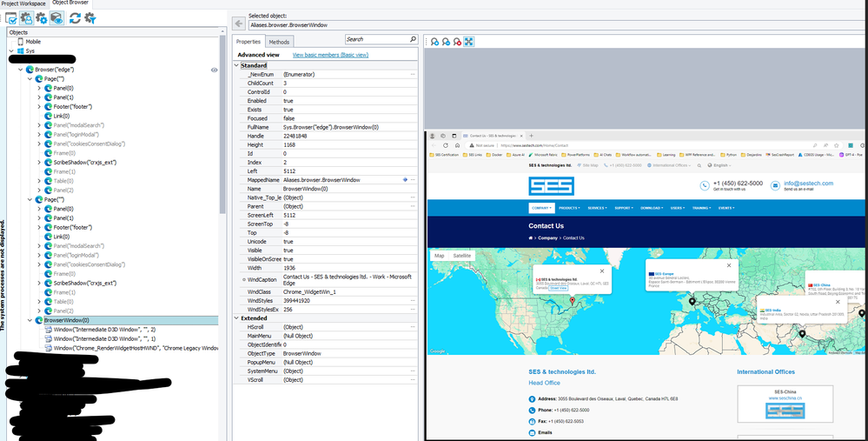The height and width of the screenshot is (441, 868).
Task: Expand the Footer("footer") node under first Page
Action: tap(40, 107)
